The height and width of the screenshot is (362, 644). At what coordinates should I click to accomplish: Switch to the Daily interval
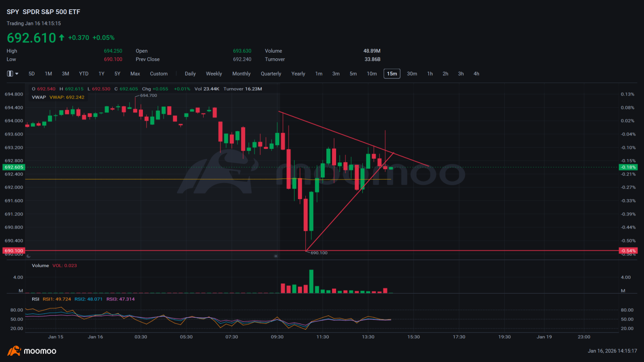(x=190, y=74)
